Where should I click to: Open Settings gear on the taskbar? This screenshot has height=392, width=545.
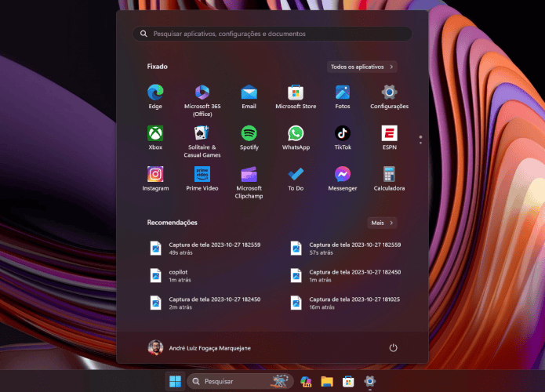(370, 381)
